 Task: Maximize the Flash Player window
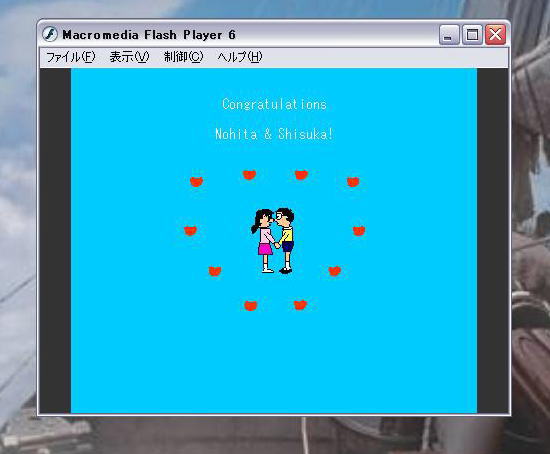pyautogui.click(x=472, y=35)
